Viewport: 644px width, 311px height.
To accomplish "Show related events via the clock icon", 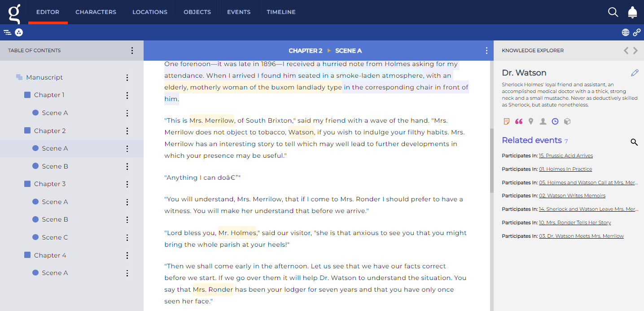I will (555, 121).
